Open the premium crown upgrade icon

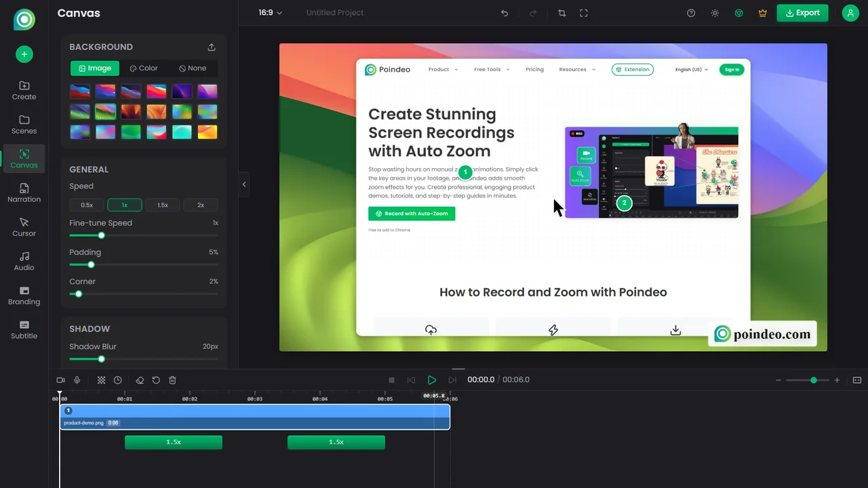coord(763,13)
